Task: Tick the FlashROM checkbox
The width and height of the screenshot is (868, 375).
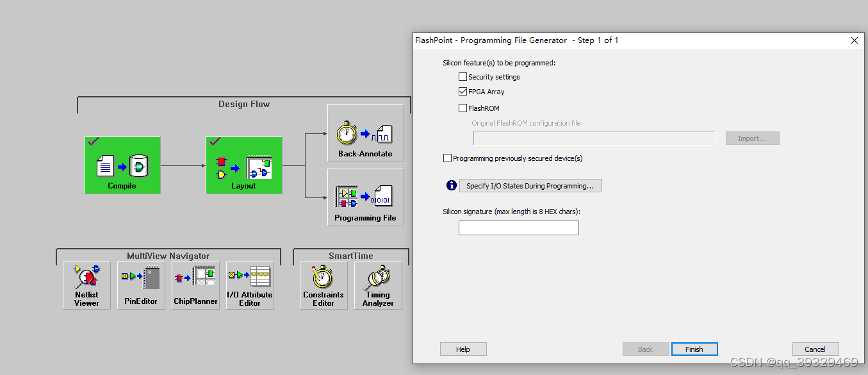Action: click(463, 108)
